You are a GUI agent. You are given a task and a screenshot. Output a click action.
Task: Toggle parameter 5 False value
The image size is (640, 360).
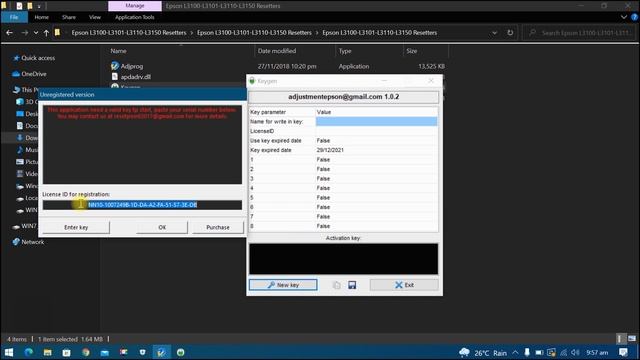[376, 198]
